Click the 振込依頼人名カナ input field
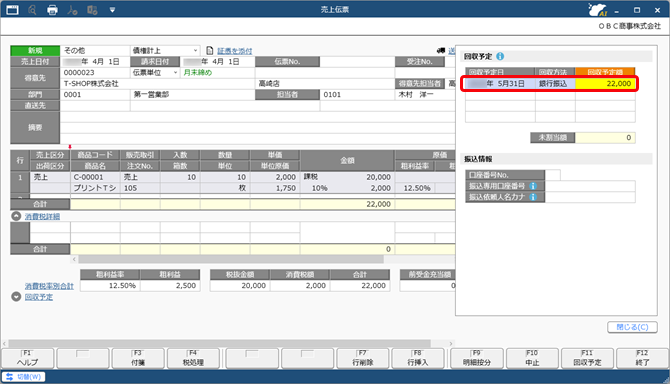Screen dimensions: 670x384 590,197
